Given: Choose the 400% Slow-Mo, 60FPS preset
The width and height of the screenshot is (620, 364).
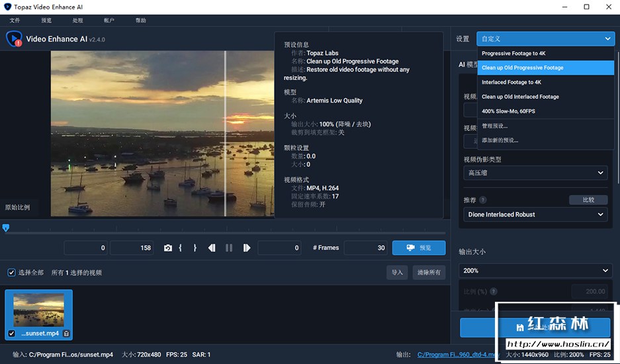Looking at the screenshot, I should [x=508, y=111].
